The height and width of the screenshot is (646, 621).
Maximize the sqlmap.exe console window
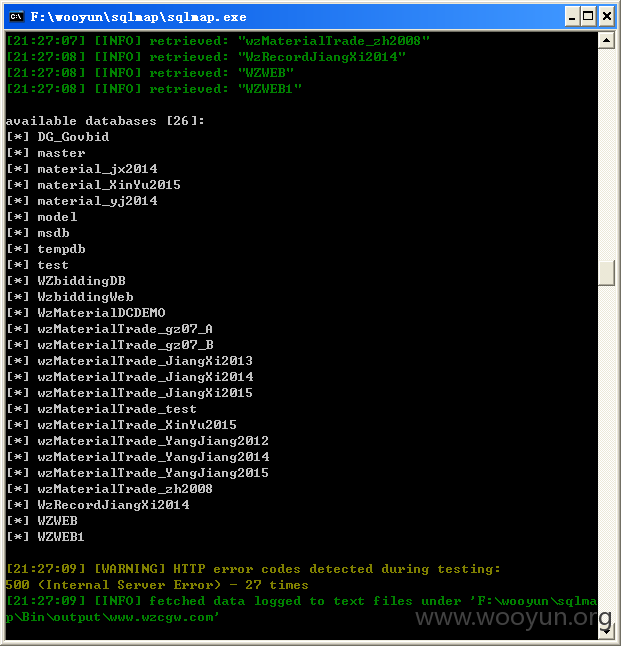(x=588, y=17)
